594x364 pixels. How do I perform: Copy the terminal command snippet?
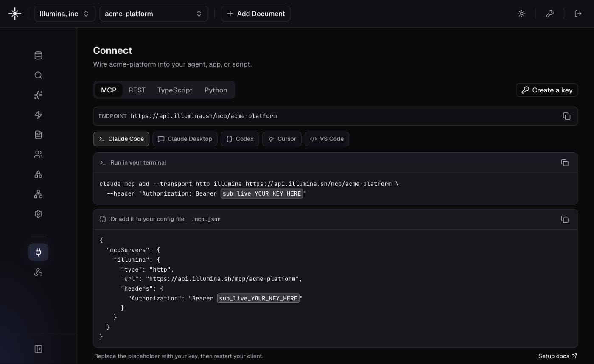coord(565,162)
